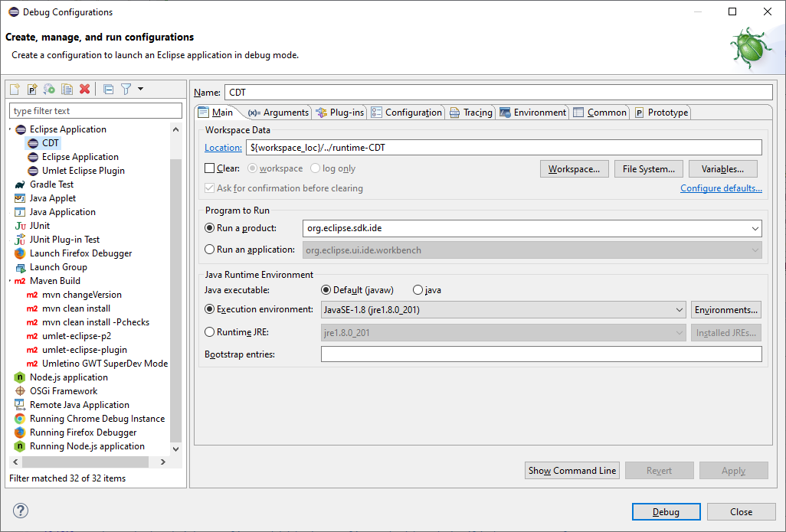786x532 pixels.
Task: Open the Prototype tab
Action: (661, 113)
